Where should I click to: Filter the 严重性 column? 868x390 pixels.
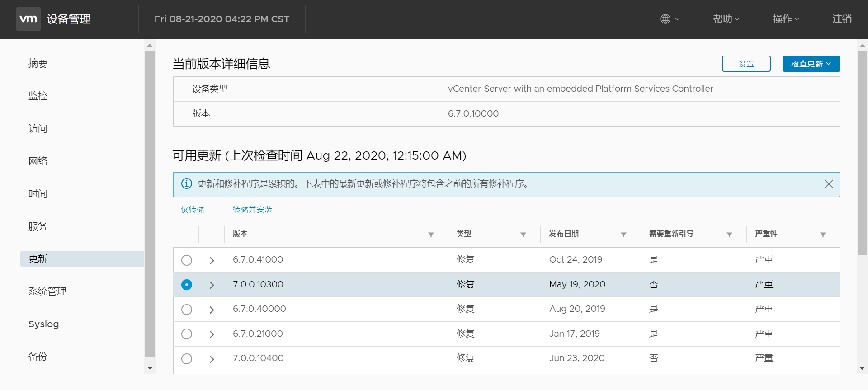[x=823, y=235]
